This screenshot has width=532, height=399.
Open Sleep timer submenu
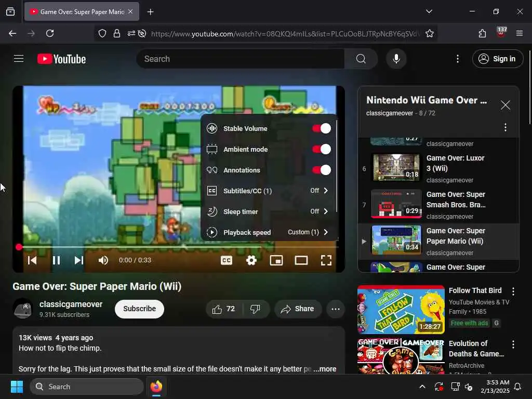pos(268,211)
